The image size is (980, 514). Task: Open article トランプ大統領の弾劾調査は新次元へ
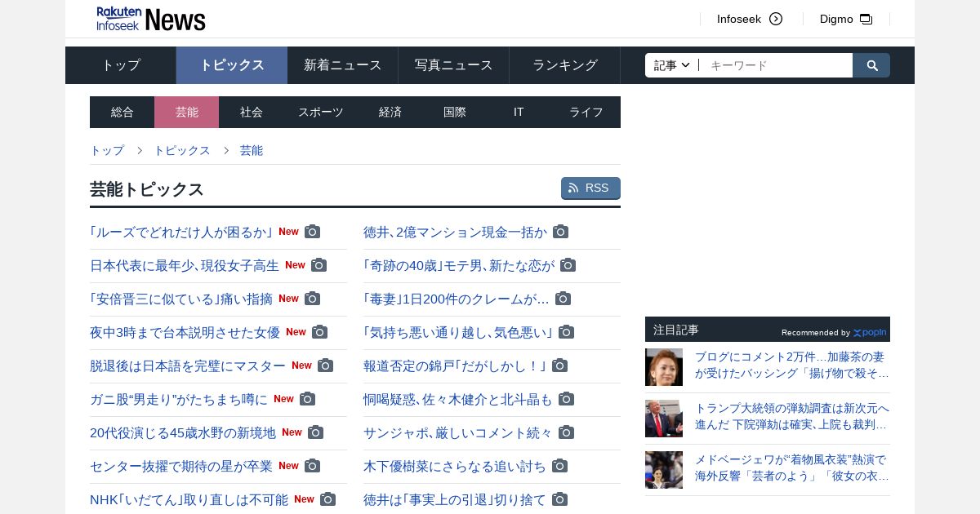click(791, 416)
